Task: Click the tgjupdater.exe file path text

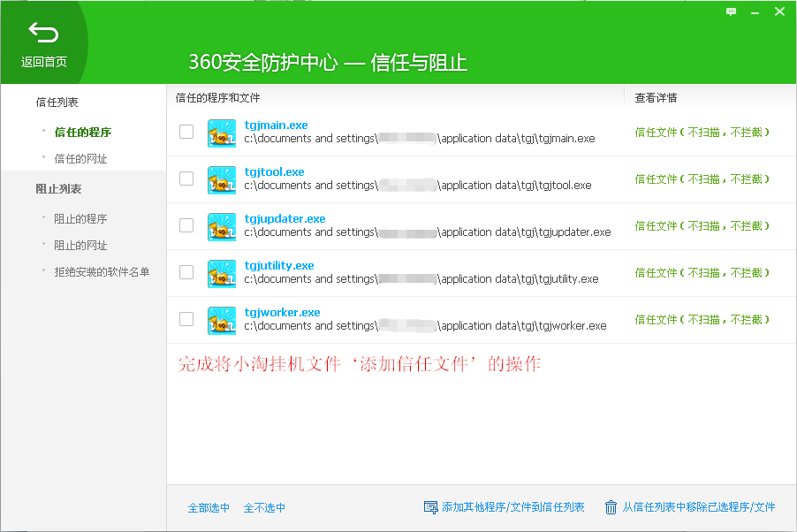Action: [x=428, y=232]
